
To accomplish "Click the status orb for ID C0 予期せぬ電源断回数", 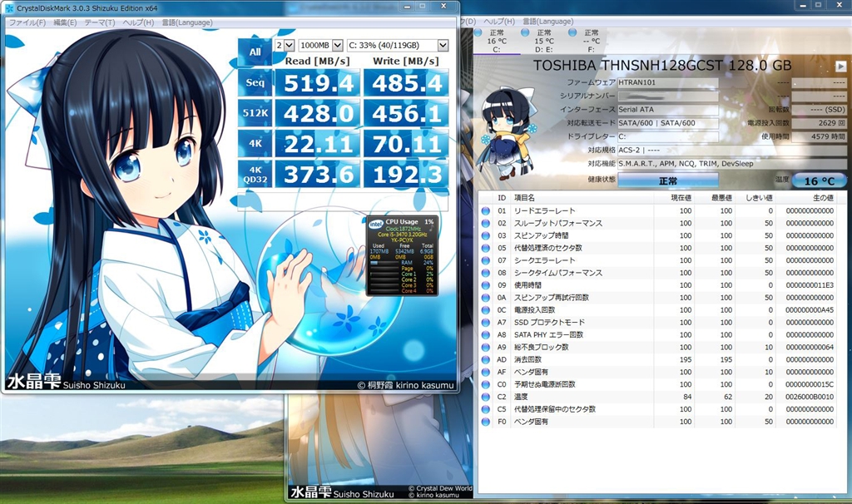I will pos(486,384).
